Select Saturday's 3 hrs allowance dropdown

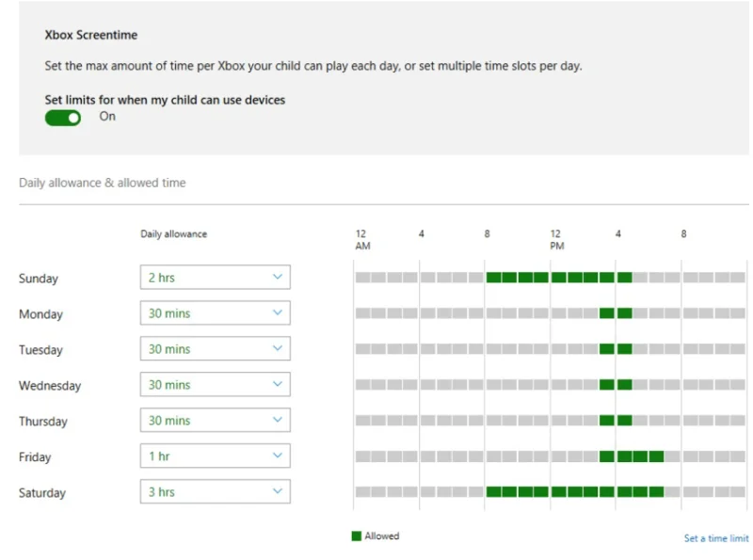coord(215,492)
